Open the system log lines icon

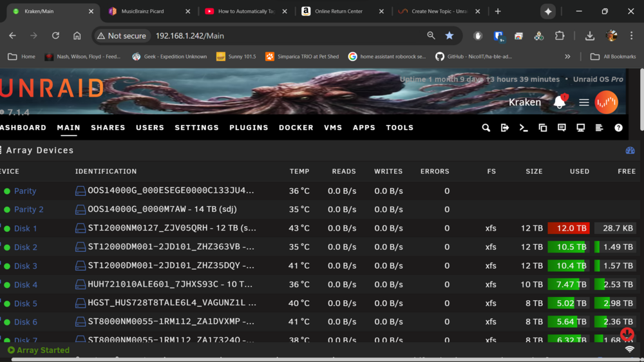tap(599, 128)
